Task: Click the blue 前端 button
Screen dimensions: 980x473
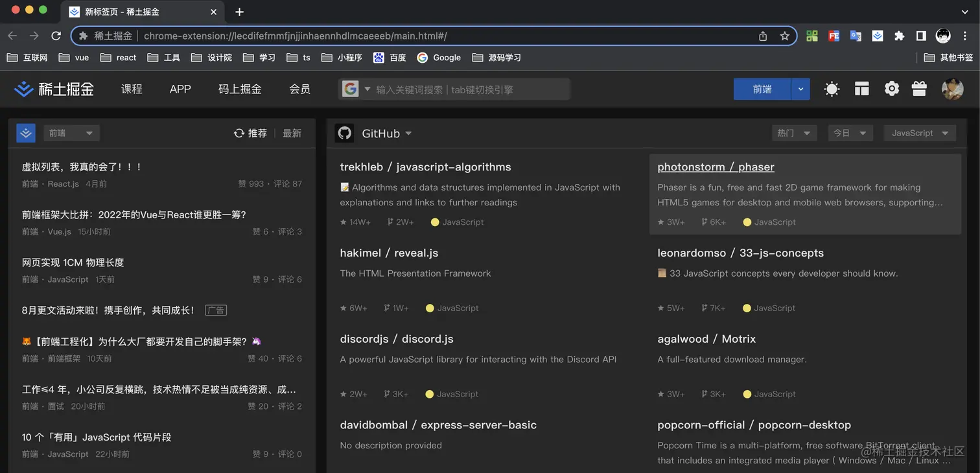Action: [762, 89]
